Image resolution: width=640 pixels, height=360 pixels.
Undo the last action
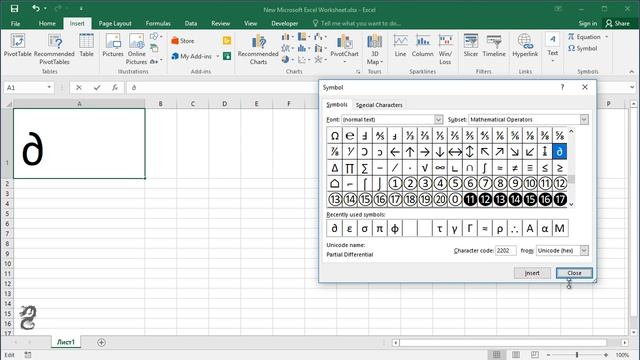pos(36,9)
